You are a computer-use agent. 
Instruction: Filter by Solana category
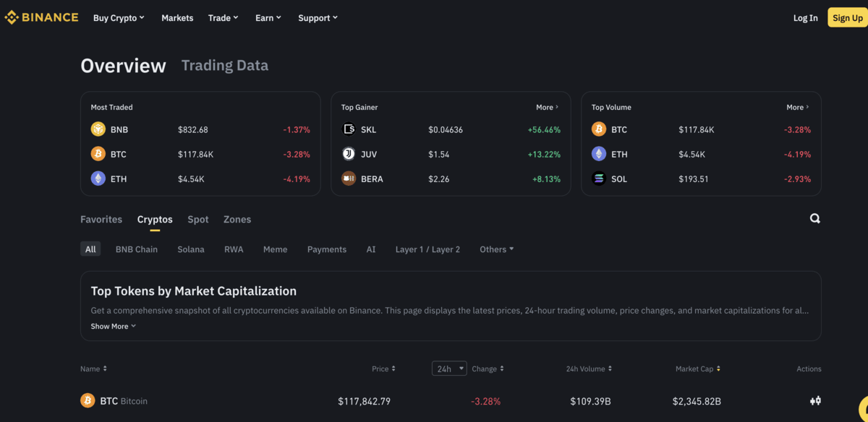191,249
